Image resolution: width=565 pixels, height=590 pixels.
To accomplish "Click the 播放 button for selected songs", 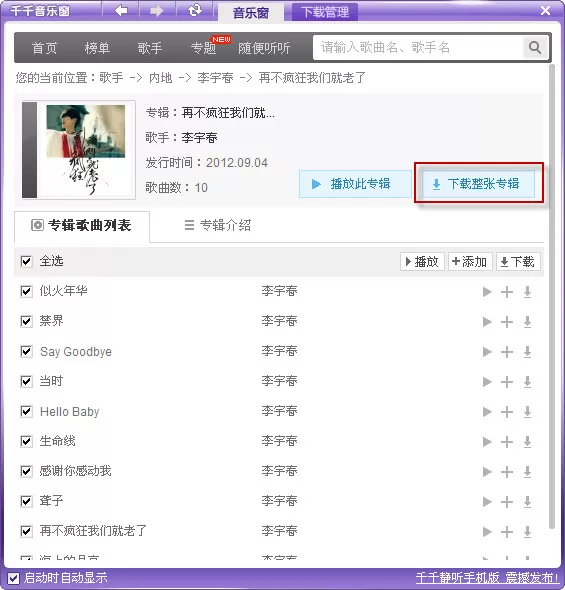I will coord(422,262).
